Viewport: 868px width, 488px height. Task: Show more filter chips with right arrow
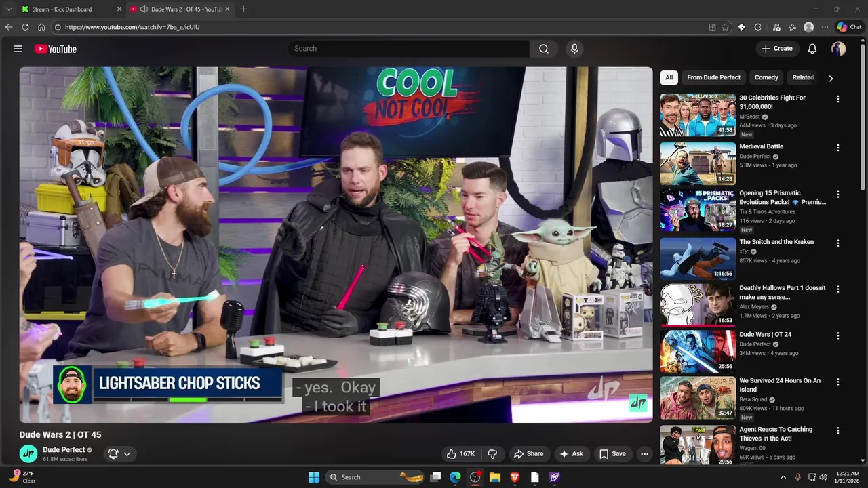[831, 78]
